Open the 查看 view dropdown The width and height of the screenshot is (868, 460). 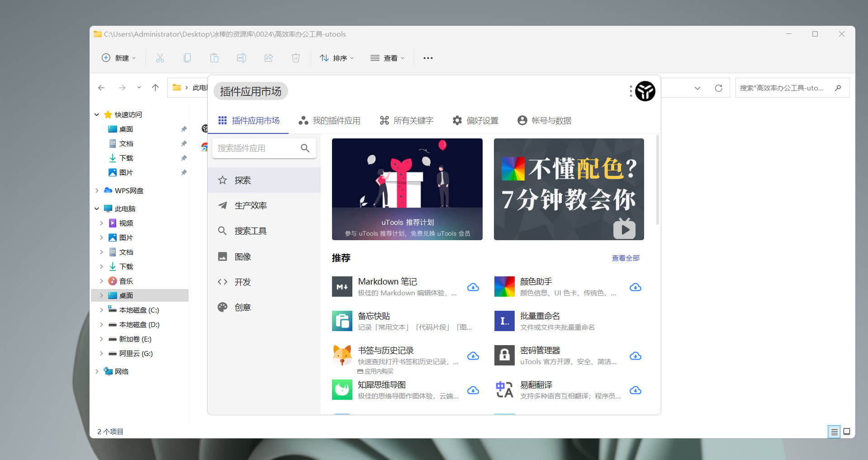coord(388,58)
